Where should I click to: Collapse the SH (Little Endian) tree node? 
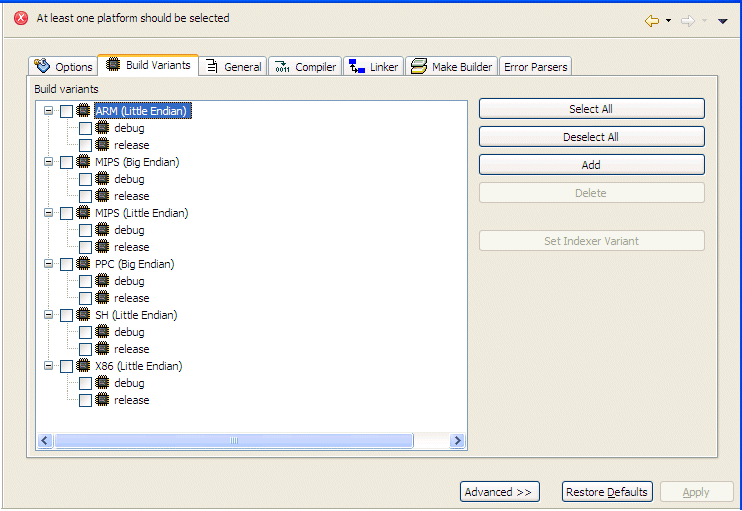coord(48,315)
